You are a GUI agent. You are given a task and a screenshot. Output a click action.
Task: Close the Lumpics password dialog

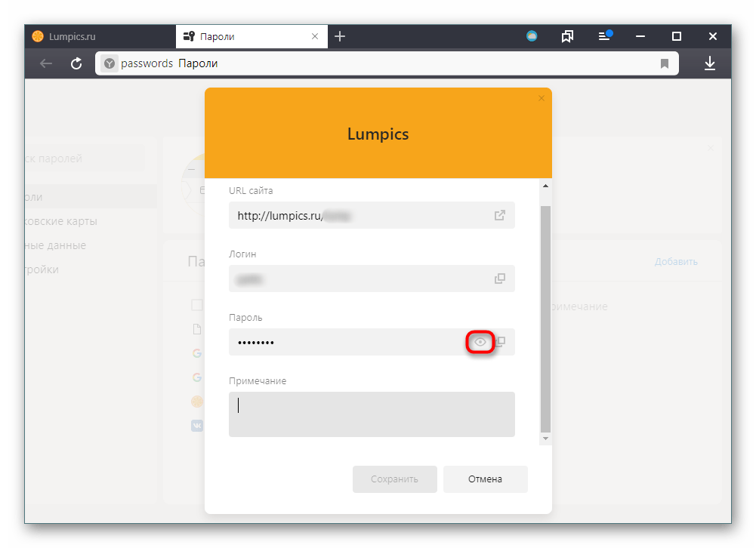(542, 98)
